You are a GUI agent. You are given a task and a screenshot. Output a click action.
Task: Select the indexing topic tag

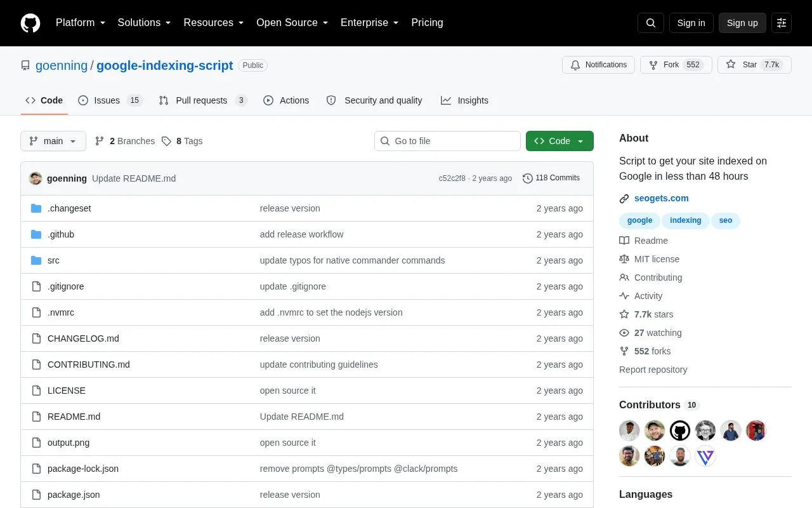click(685, 220)
